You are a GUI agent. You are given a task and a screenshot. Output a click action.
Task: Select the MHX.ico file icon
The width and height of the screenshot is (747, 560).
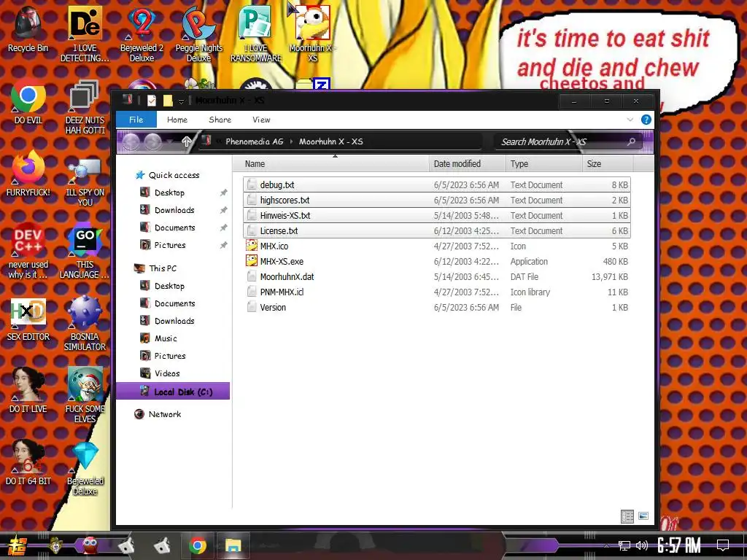click(252, 246)
